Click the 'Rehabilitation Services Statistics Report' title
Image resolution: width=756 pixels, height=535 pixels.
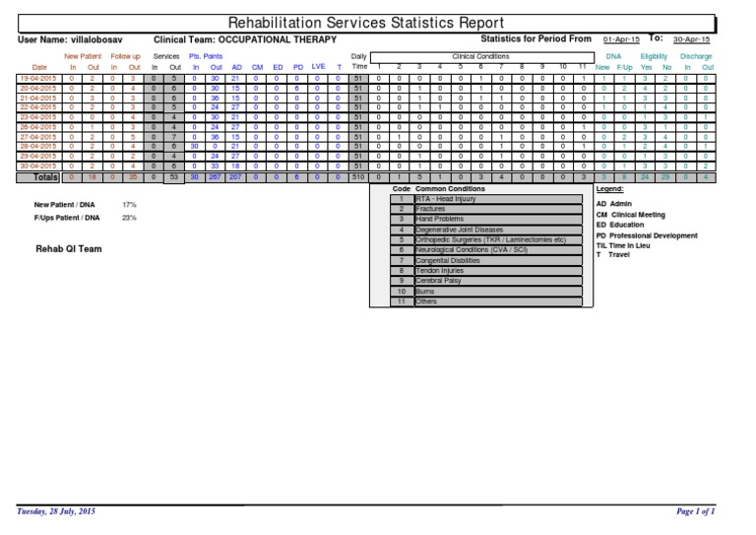click(x=365, y=23)
